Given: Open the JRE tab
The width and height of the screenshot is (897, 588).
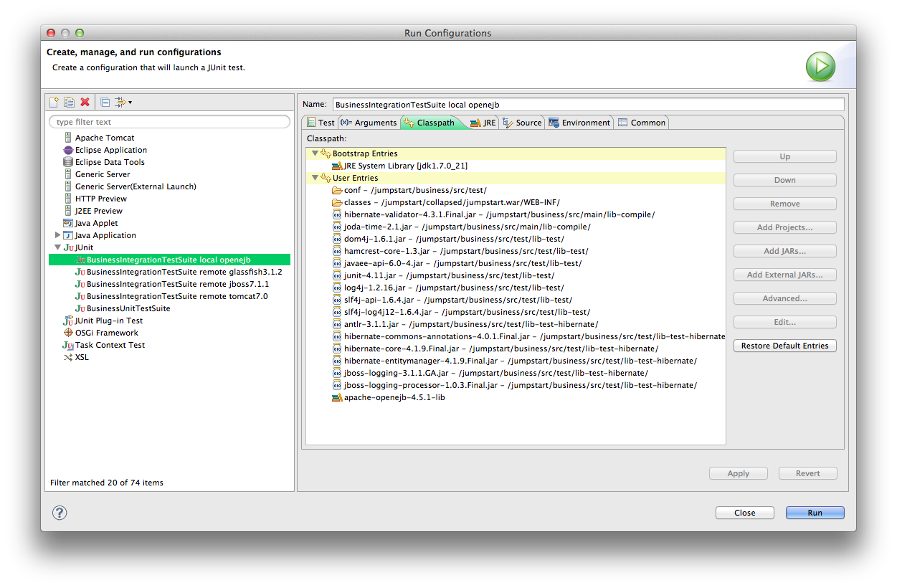Looking at the screenshot, I should pos(483,123).
